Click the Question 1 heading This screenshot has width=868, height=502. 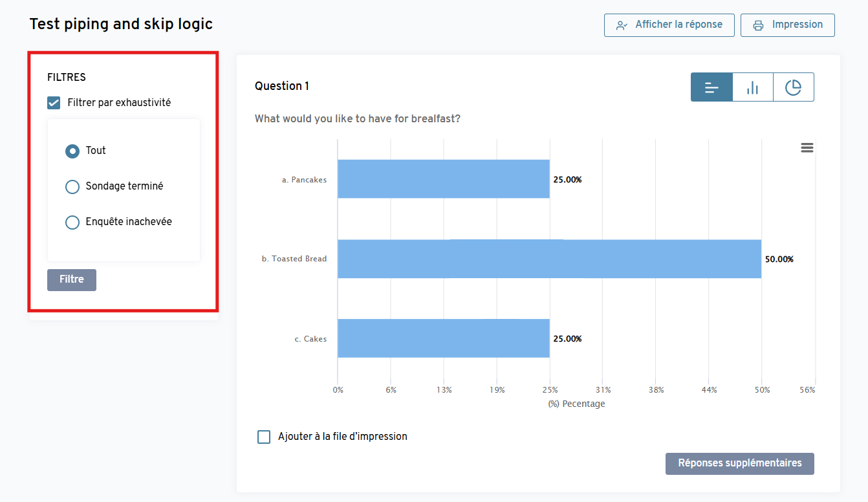[x=282, y=86]
